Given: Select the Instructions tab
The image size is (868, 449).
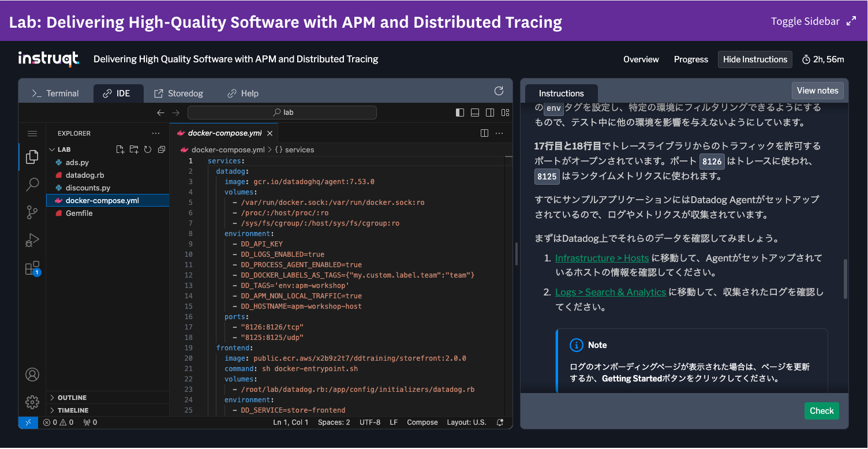Looking at the screenshot, I should click(562, 93).
